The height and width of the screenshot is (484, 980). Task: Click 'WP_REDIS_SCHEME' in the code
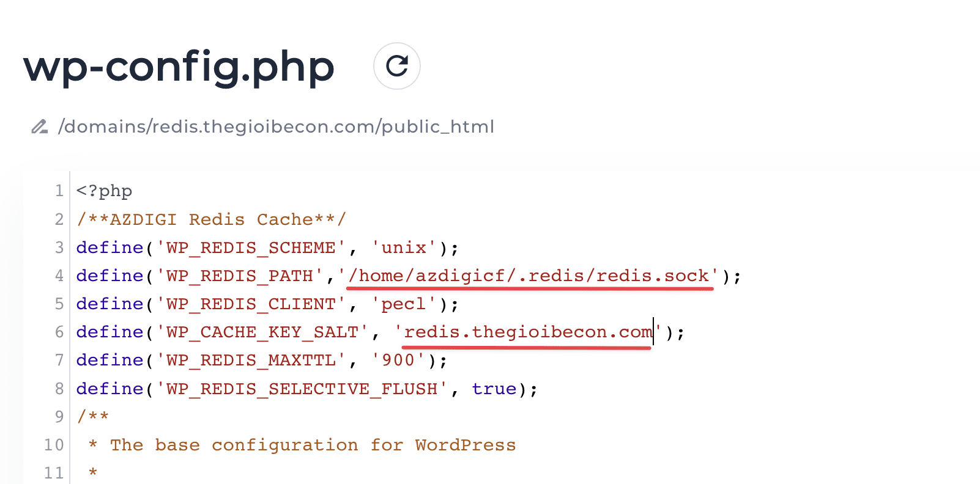pos(251,248)
